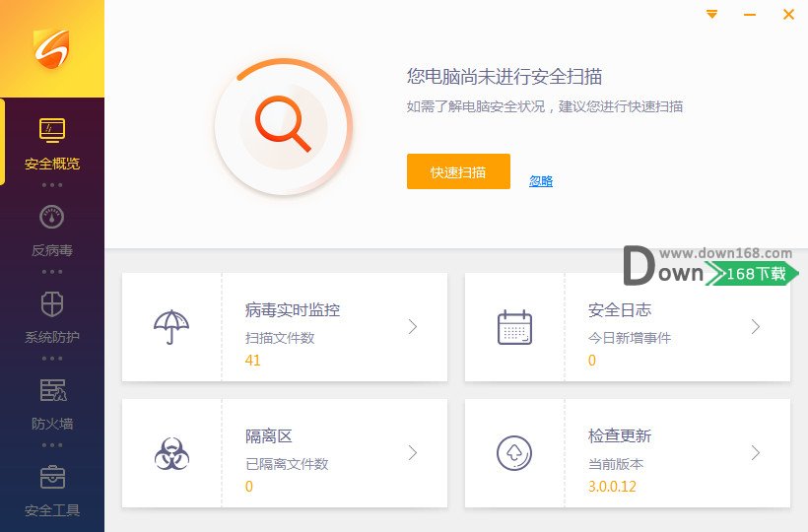This screenshot has height=532, width=808.
Task: Expand the 隔离区 chevron arrow
Action: (x=412, y=452)
